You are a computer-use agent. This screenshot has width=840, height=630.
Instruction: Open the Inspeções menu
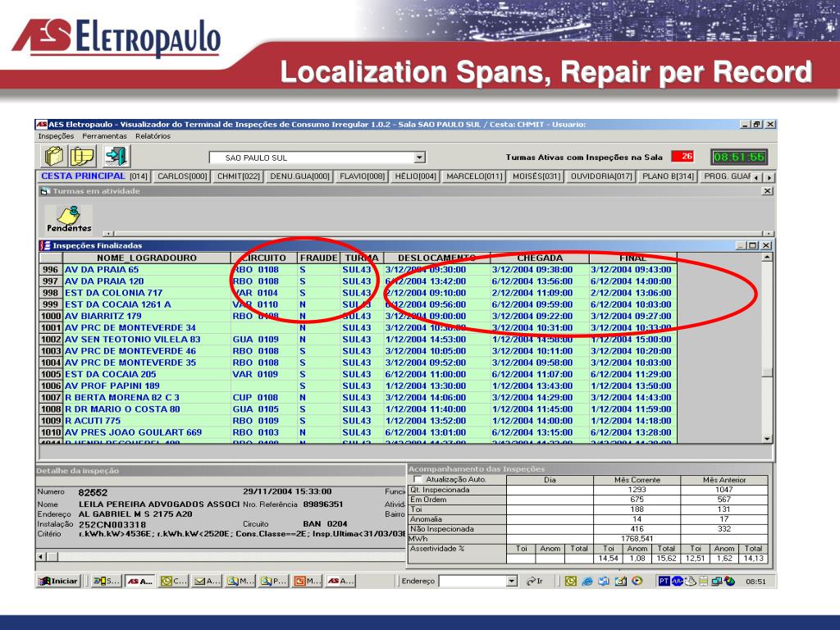coord(56,136)
